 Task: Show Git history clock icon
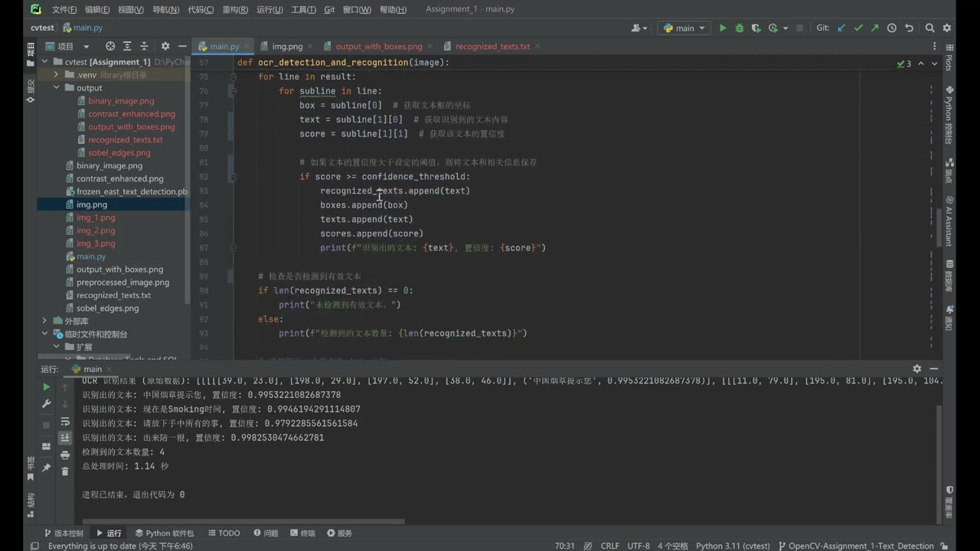click(x=892, y=28)
